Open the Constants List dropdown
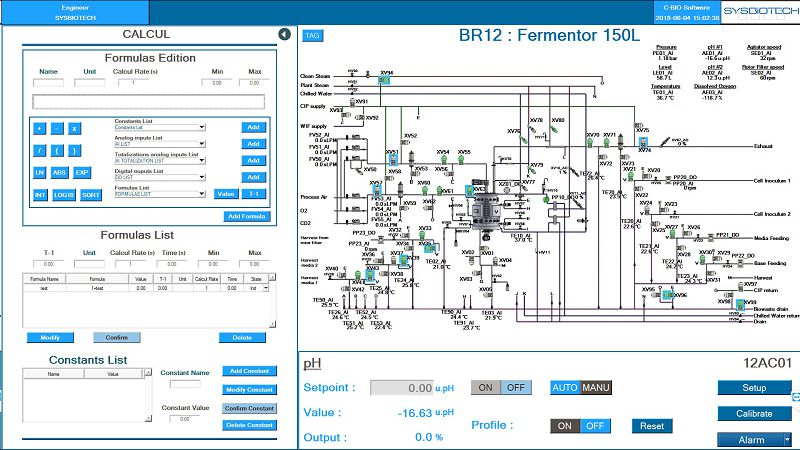Image resolution: width=800 pixels, height=450 pixels. (x=202, y=127)
